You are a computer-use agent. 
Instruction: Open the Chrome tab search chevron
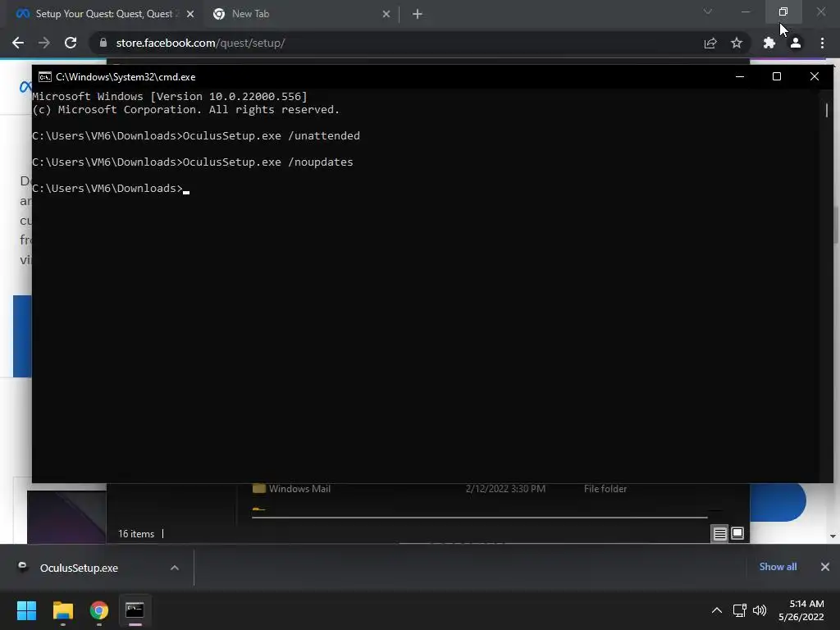coord(708,11)
